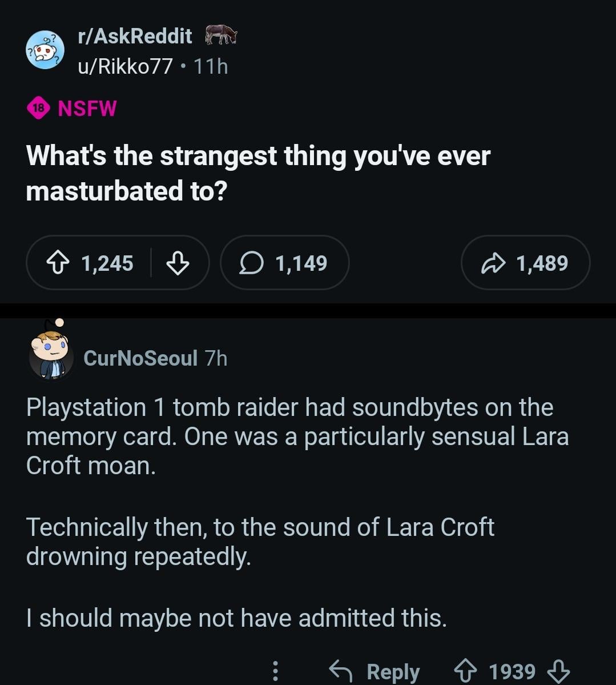The width and height of the screenshot is (616, 685).
Task: Open the post's 1,149 comments
Action: pos(284,263)
